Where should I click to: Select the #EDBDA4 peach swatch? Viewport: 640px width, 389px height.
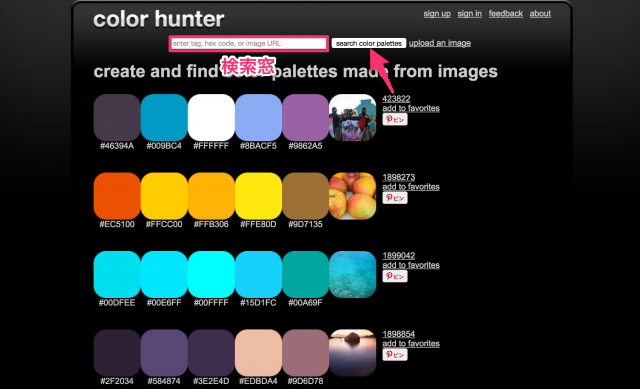tap(258, 353)
